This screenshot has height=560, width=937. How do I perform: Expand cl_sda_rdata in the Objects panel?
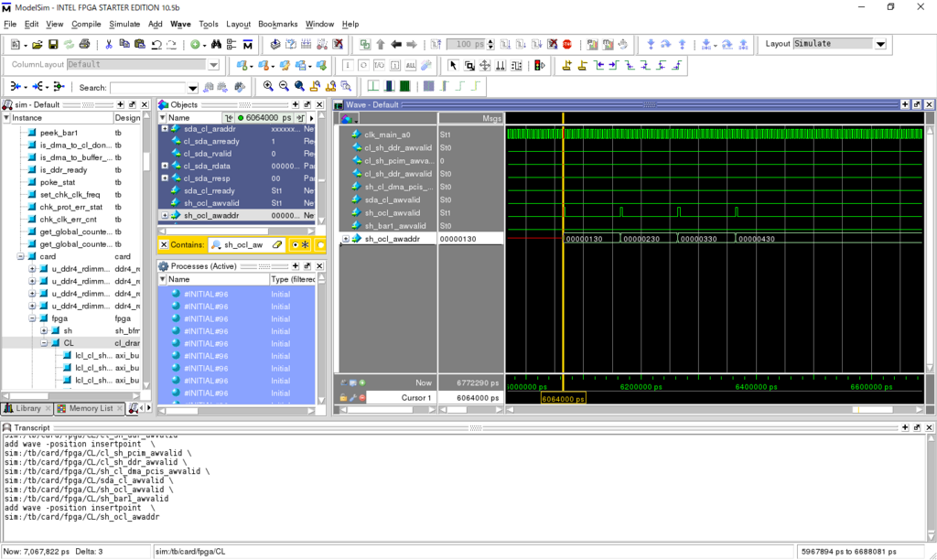coord(165,166)
